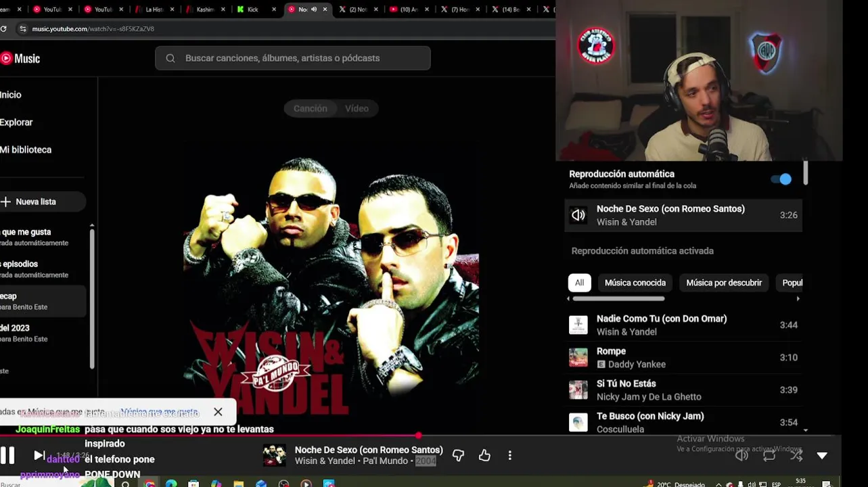
Task: Switch to the La Hist browser tab
Action: pyautogui.click(x=155, y=9)
